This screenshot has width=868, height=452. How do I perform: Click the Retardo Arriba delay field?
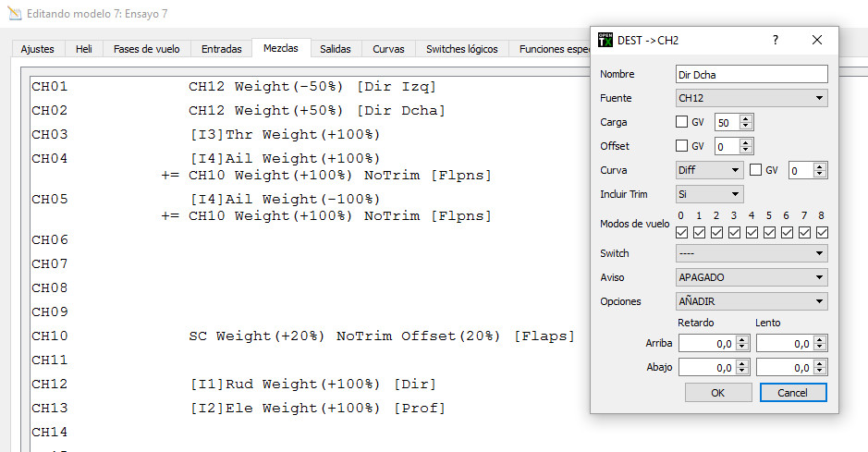(707, 343)
